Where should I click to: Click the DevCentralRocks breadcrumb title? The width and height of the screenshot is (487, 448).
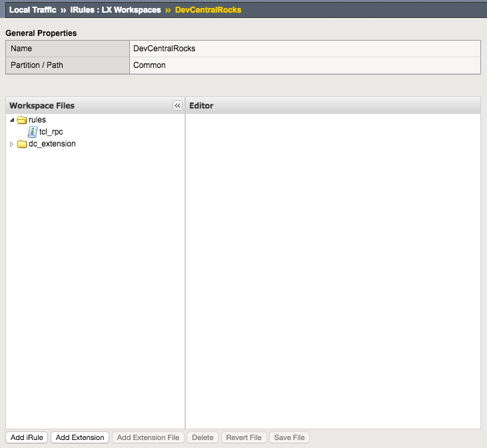[208, 10]
